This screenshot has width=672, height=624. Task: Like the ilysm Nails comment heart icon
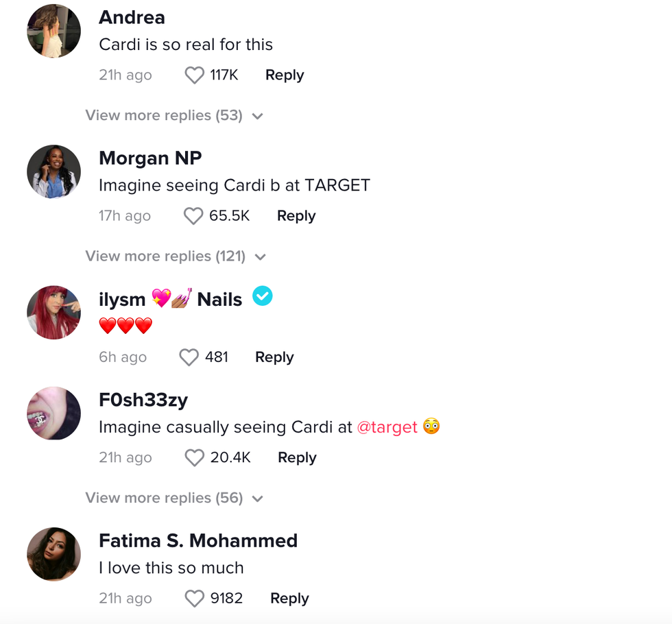click(x=188, y=357)
